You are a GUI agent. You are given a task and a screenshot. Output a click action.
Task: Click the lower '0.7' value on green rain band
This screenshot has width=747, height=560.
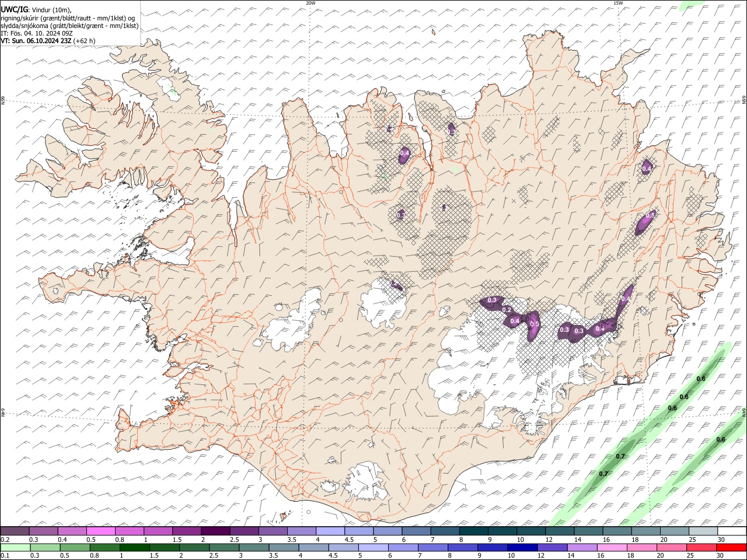click(603, 474)
